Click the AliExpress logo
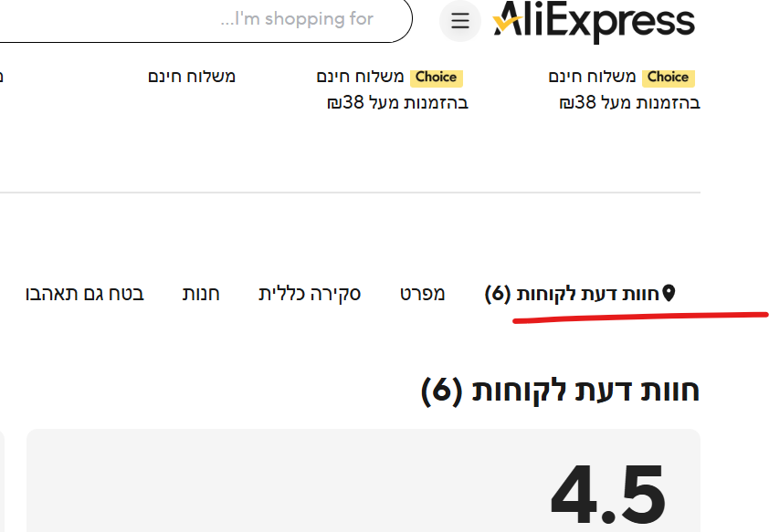 click(594, 20)
